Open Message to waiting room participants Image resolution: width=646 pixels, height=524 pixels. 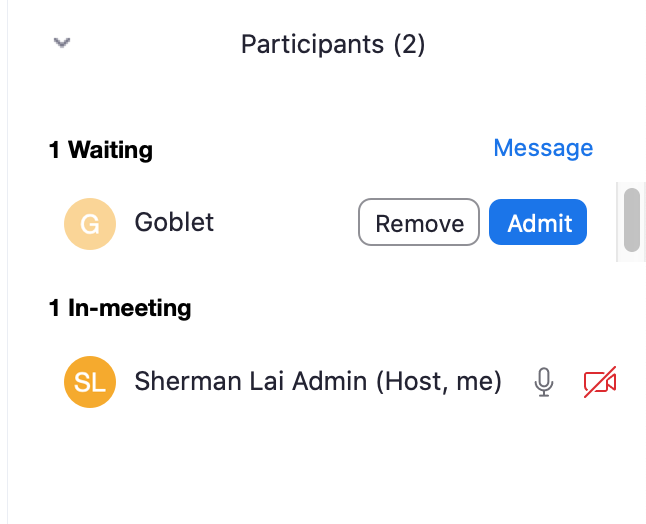pyautogui.click(x=543, y=148)
